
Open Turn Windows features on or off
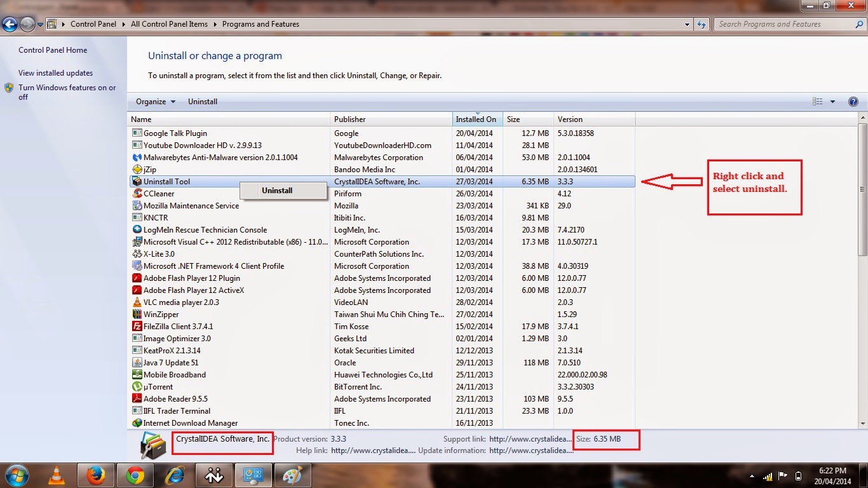pos(67,92)
